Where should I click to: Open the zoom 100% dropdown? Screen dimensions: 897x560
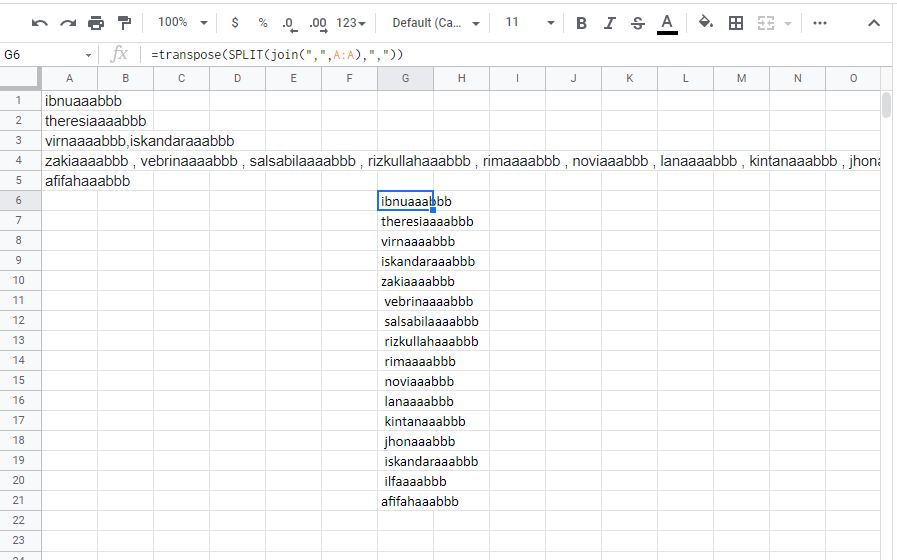pyautogui.click(x=182, y=23)
